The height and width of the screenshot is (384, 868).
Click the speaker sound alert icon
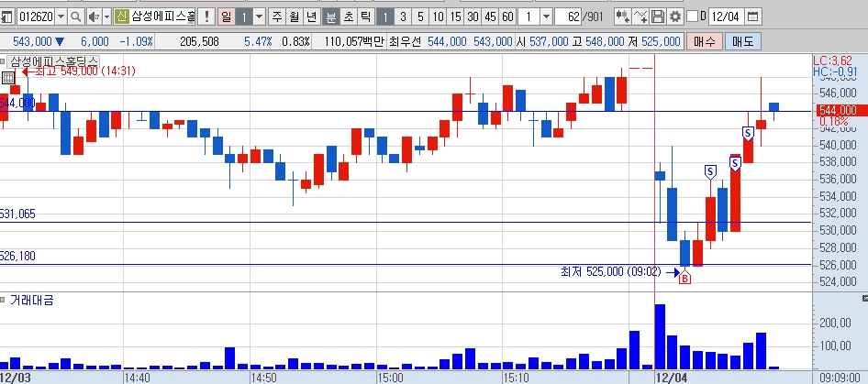pyautogui.click(x=95, y=16)
